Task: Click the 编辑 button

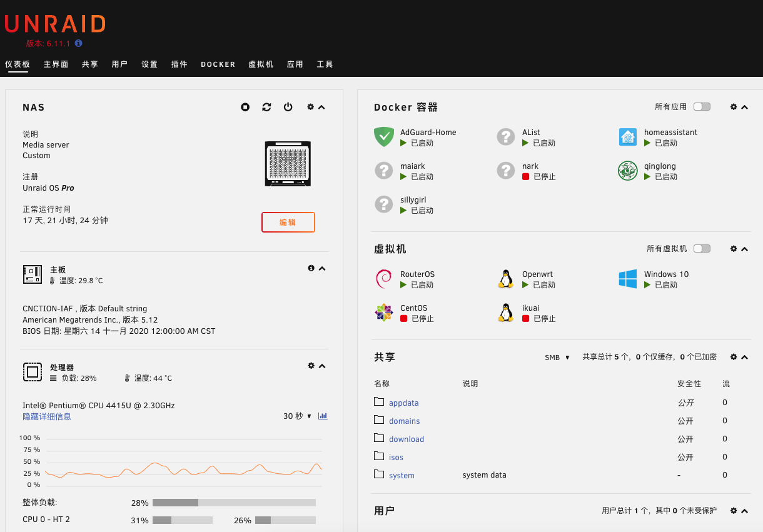Action: [288, 222]
